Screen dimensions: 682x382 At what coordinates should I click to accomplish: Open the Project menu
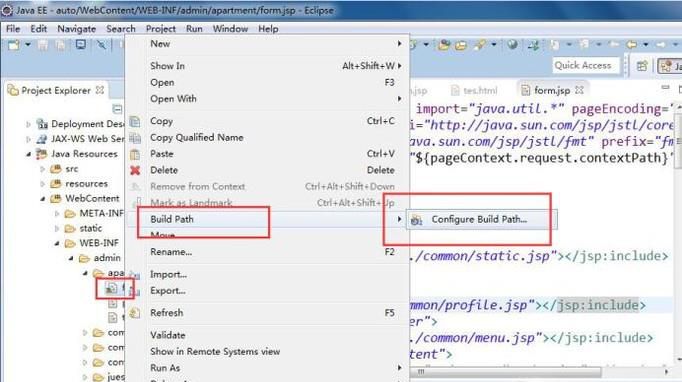tap(160, 29)
